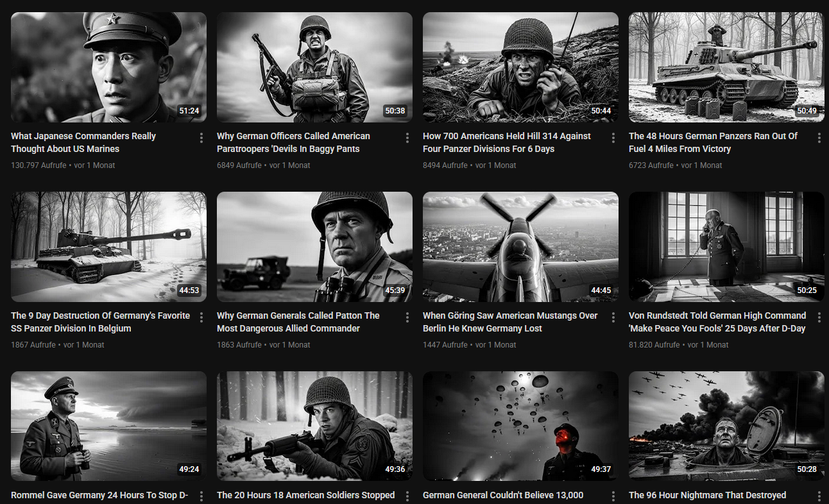Open more actions for Hill 314 video
829x504 pixels.
tap(613, 138)
